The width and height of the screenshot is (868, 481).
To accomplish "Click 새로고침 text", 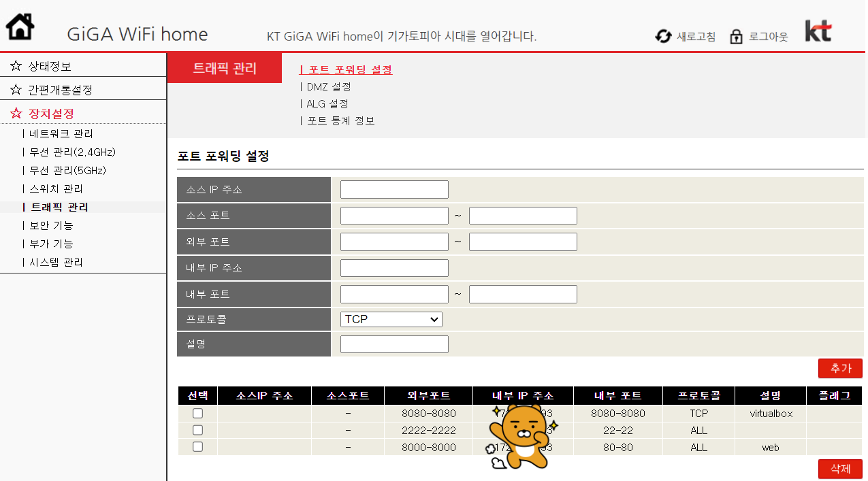I will click(x=696, y=37).
